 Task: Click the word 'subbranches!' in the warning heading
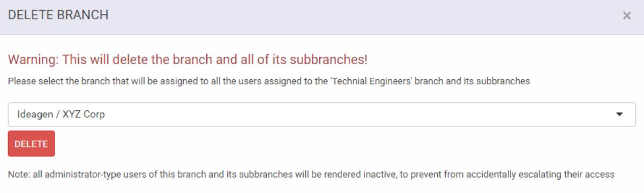(x=328, y=60)
